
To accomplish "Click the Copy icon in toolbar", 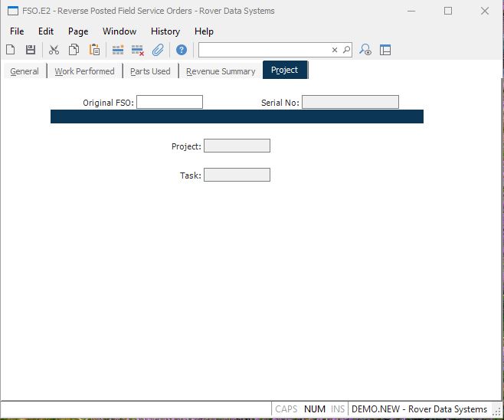I will (74, 50).
